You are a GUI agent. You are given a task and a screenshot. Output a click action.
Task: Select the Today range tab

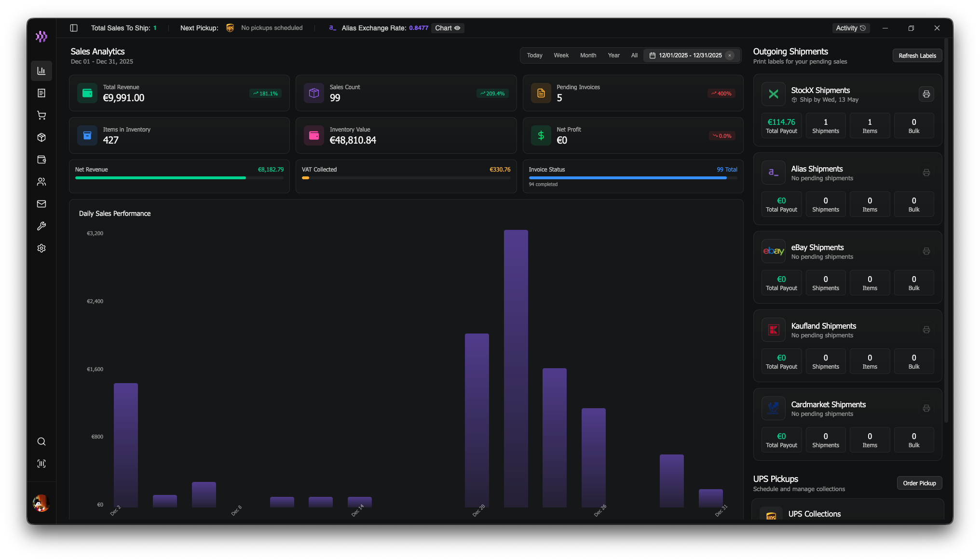[534, 55]
